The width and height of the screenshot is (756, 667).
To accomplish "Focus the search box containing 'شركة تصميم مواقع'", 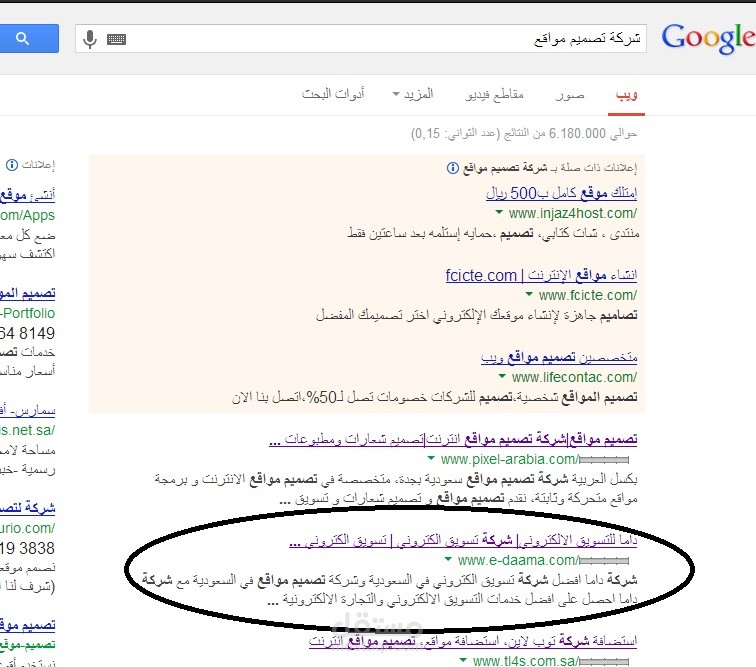I will (361, 39).
